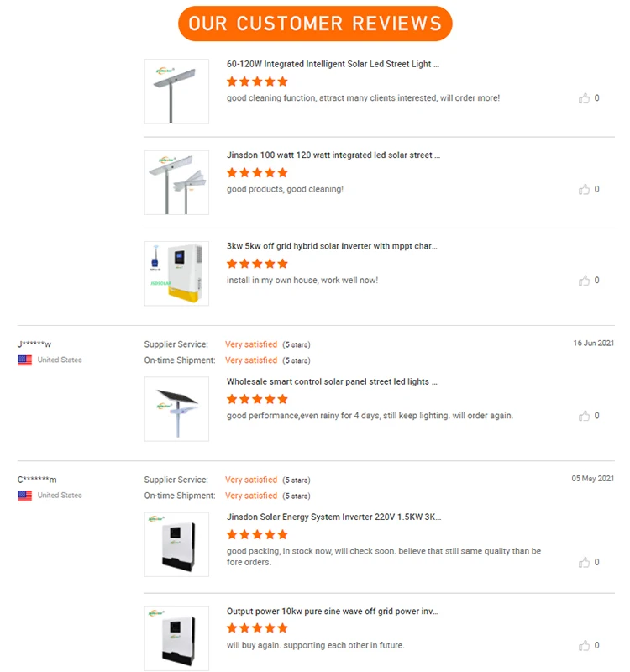Click thumbs-up on Jinsdon 100 watt review
The height and width of the screenshot is (672, 630).
[584, 190]
